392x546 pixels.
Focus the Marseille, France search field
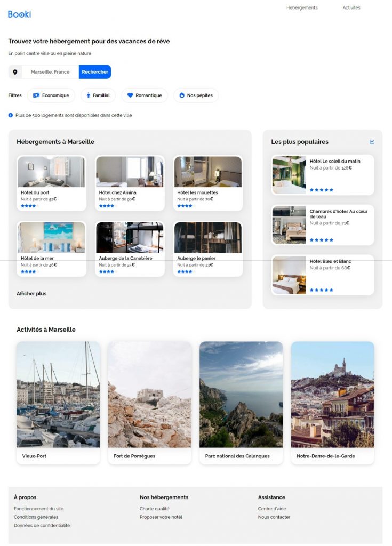coord(50,72)
